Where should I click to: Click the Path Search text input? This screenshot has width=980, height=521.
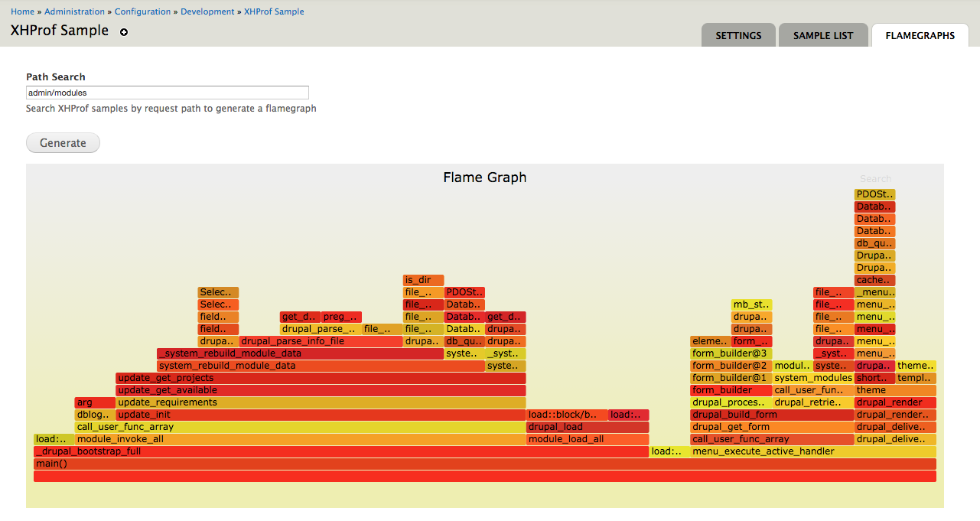click(168, 93)
